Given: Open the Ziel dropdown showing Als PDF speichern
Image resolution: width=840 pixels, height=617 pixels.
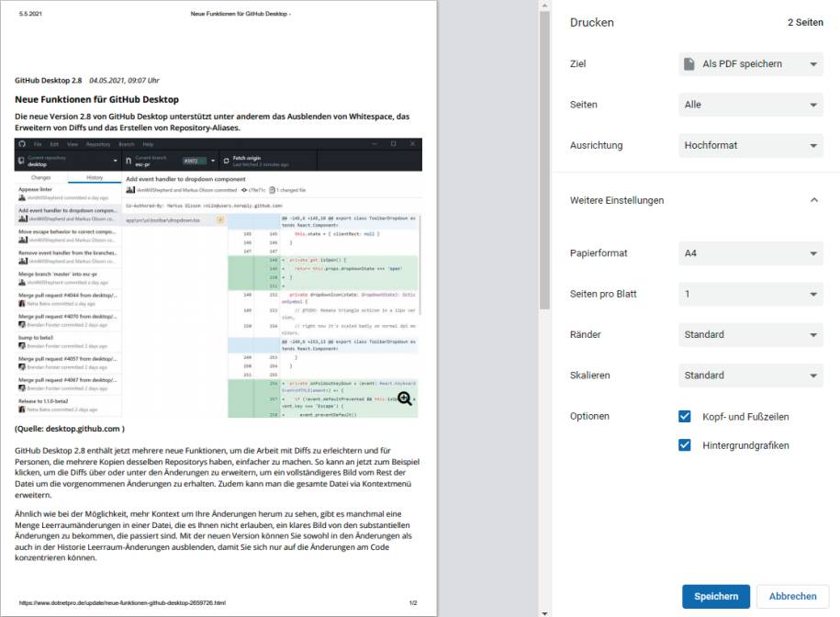Looking at the screenshot, I should point(751,63).
